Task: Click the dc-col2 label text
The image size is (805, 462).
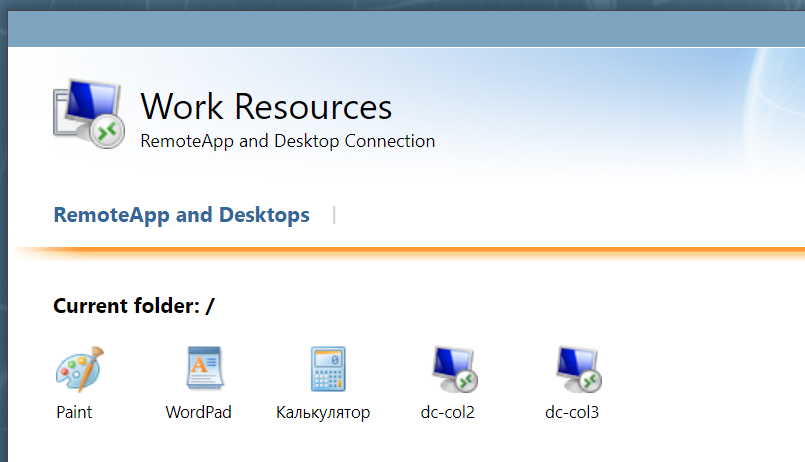Action: tap(447, 412)
